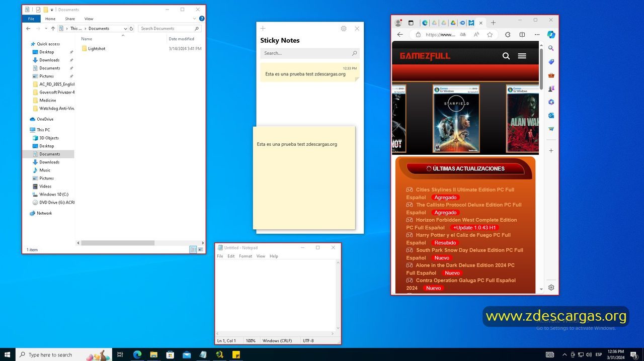Open the address bar history dropdown in Explorer
Image resolution: width=644 pixels, height=361 pixels.
point(125,29)
